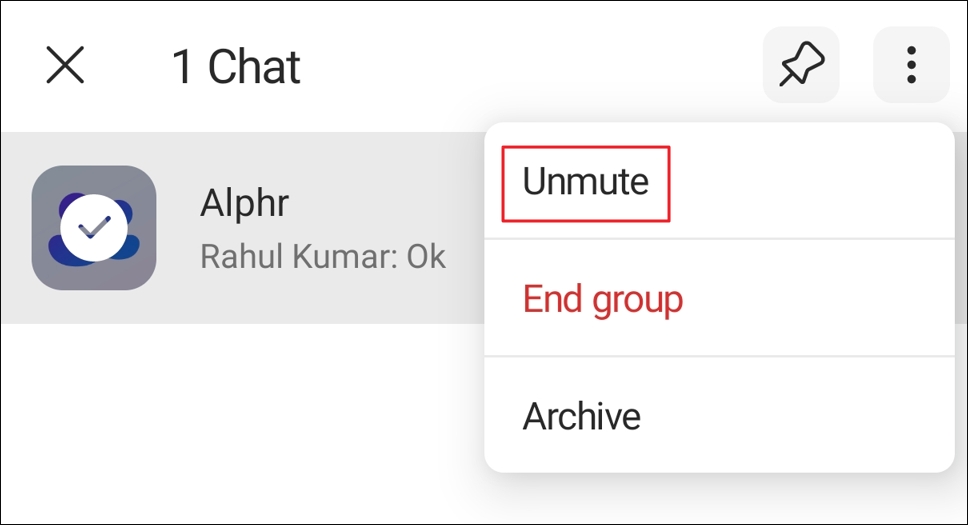Click the highlighted Alphr chat row background
Image resolution: width=968 pixels, height=525 pixels.
pos(400,290)
